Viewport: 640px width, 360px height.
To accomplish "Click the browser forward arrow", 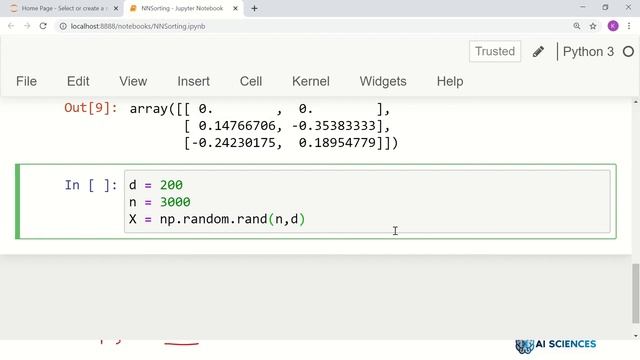I will click(27, 26).
